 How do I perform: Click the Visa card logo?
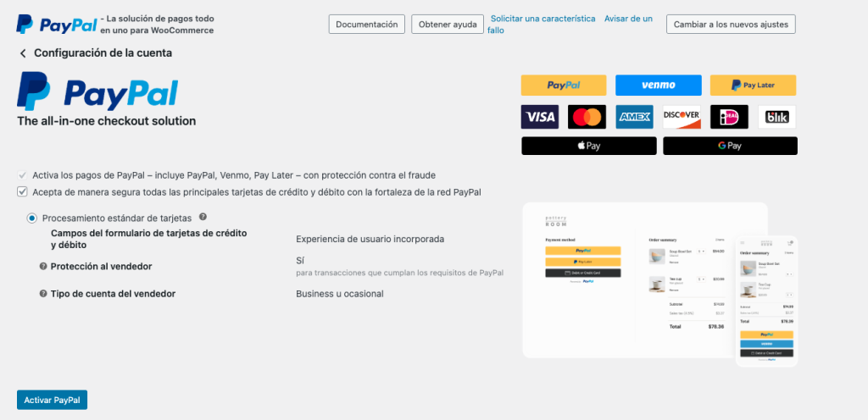tap(539, 116)
